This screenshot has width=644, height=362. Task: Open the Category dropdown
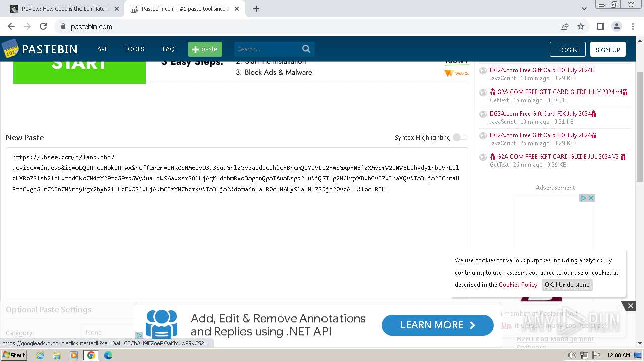108,332
